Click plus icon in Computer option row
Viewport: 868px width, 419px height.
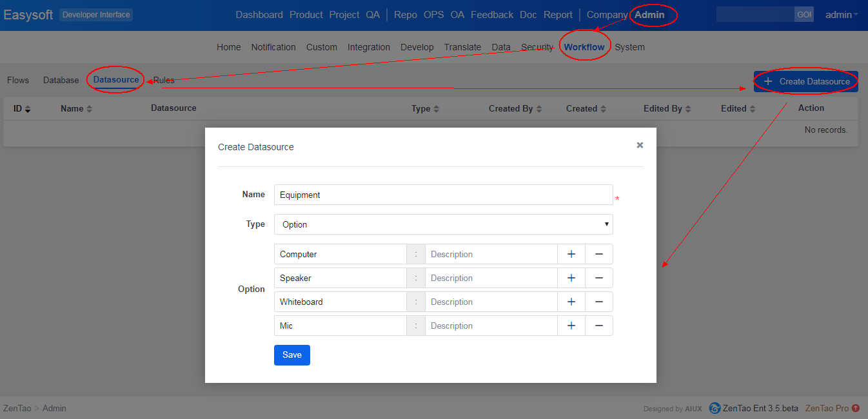571,254
